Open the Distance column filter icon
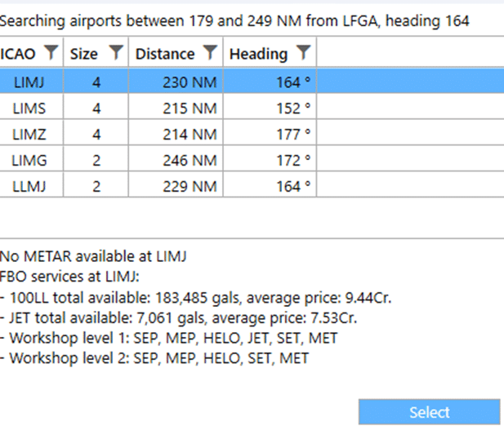Viewport: 504px width, 426px height. (x=210, y=52)
